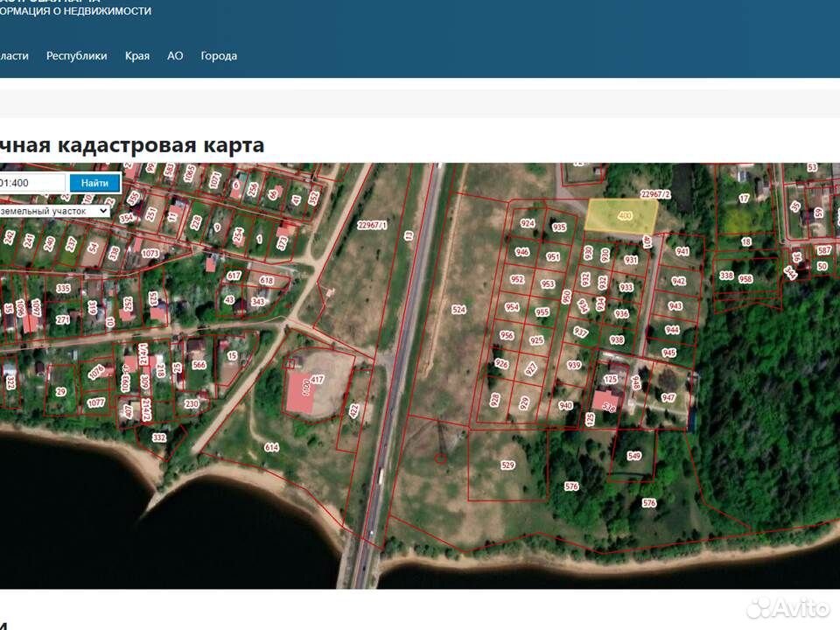
Task: Click parcel labeled 938
Action: (617, 339)
